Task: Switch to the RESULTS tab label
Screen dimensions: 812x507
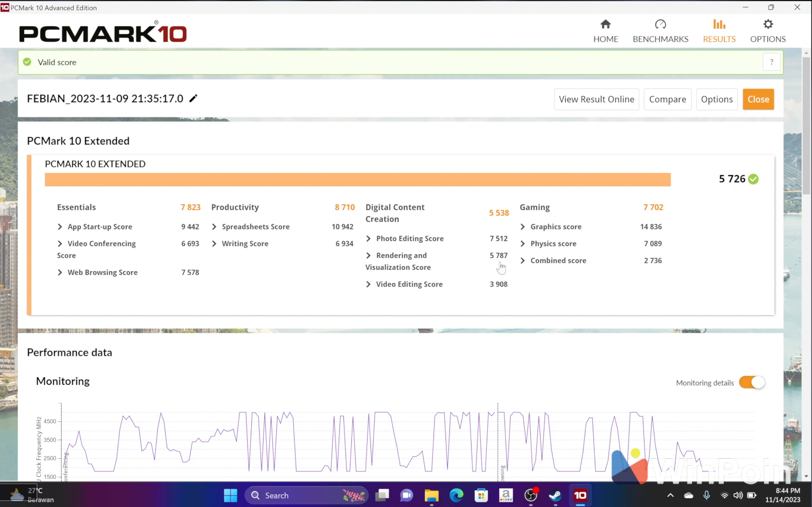Action: pyautogui.click(x=719, y=39)
